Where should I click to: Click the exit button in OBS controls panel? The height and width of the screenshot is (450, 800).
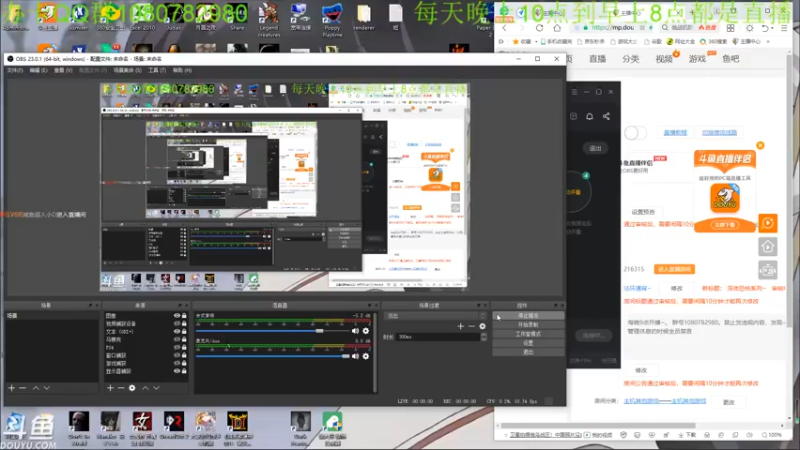click(x=528, y=352)
